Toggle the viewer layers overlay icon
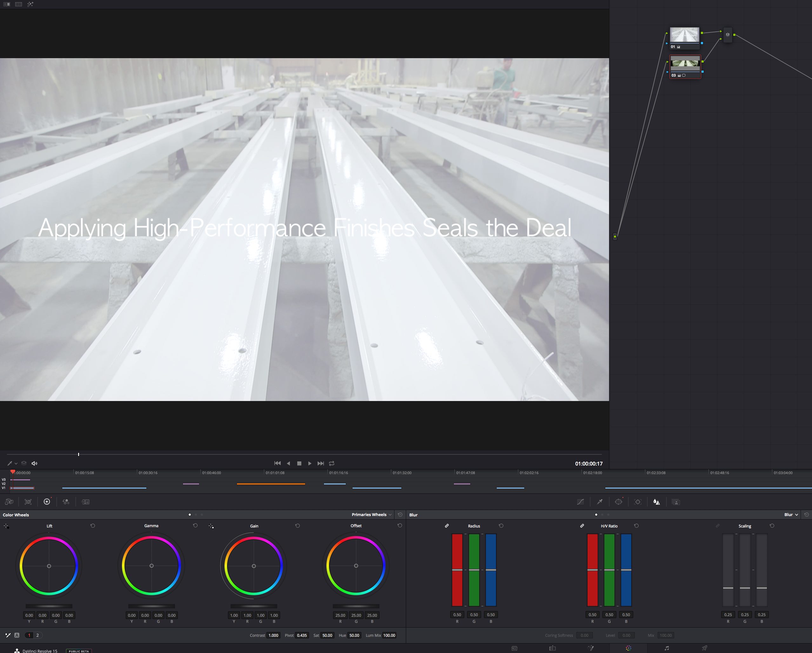Screen dimensions: 812x653 tap(24, 464)
